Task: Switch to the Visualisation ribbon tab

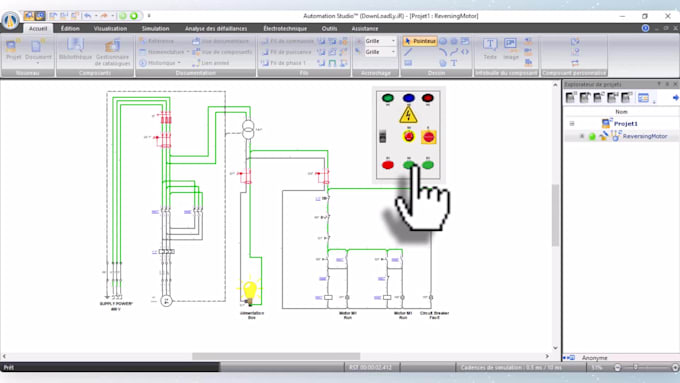Action: 110,28
